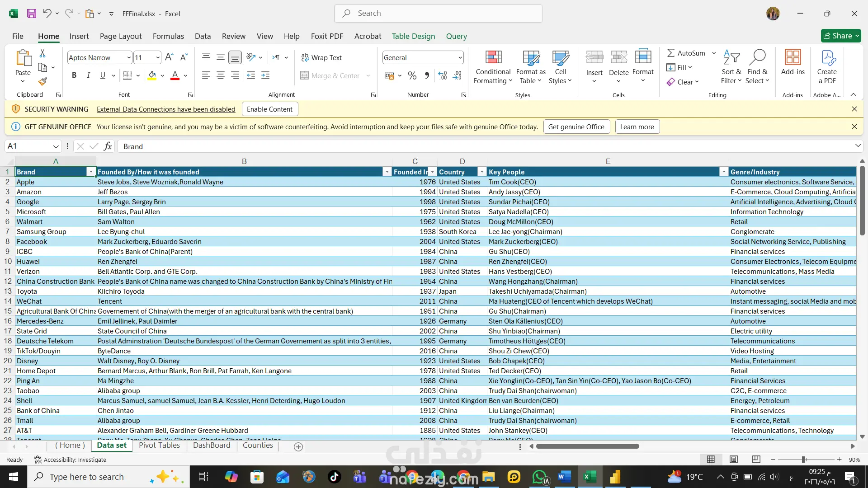Screen dimensions: 868x488
Task: Switch to Page Layout view icon
Action: pyautogui.click(x=734, y=460)
